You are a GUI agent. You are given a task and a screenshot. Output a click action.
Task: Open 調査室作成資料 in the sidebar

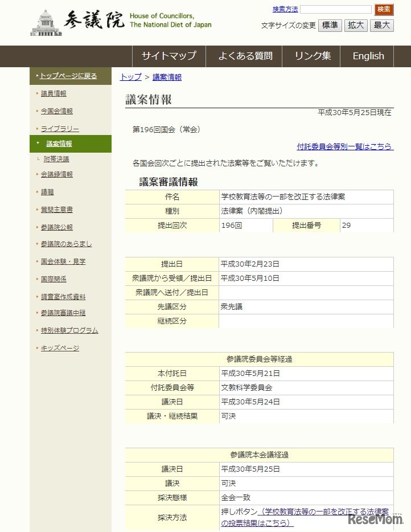(x=63, y=297)
